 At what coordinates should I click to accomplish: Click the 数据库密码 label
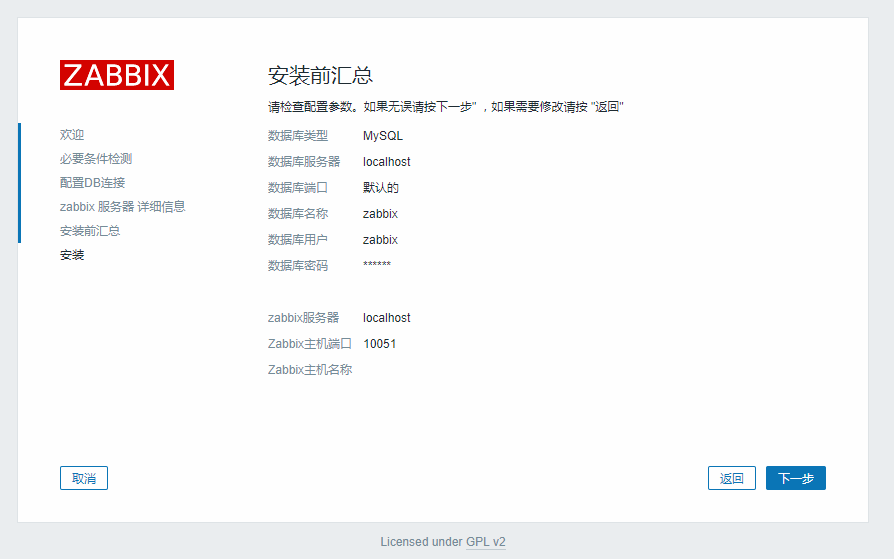[x=298, y=266]
